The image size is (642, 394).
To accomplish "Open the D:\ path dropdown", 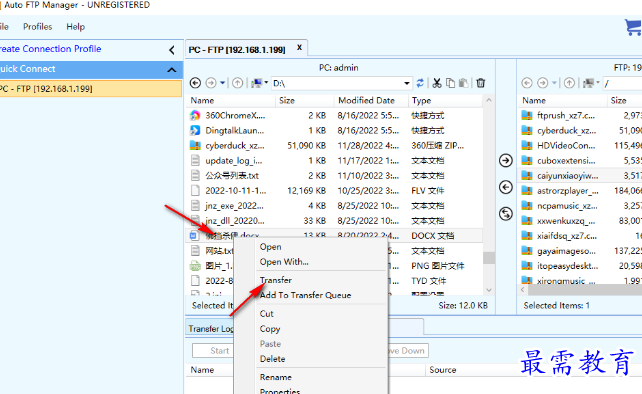I will 407,83.
